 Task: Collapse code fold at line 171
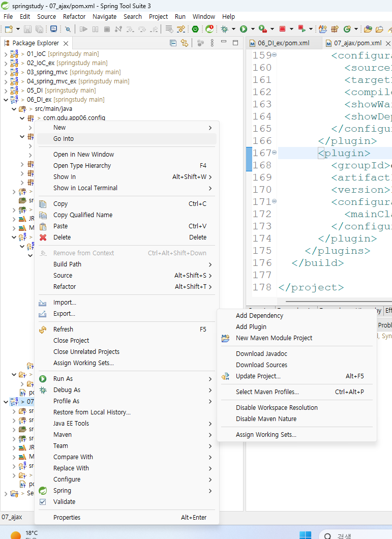[x=275, y=201]
